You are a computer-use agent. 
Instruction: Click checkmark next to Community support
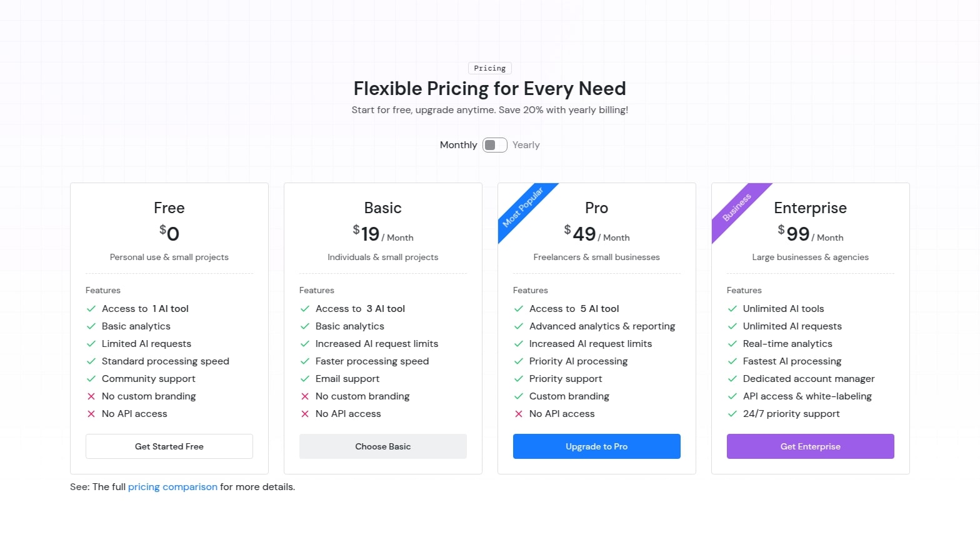91,379
